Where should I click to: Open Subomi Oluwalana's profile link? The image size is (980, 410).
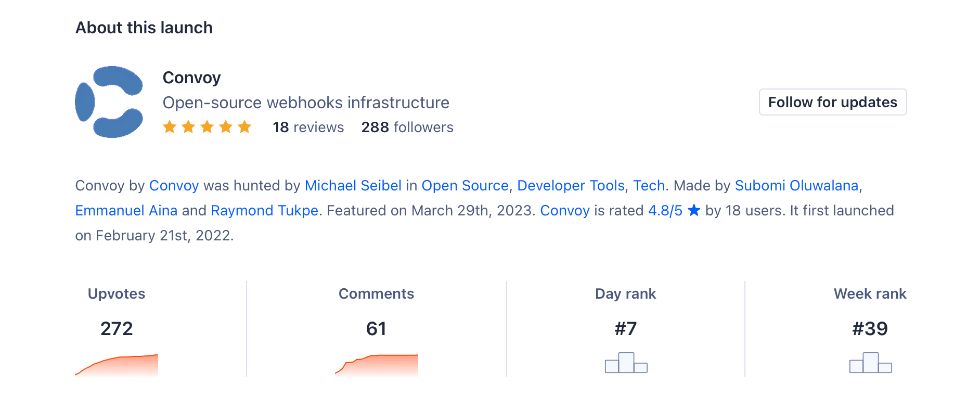[796, 185]
